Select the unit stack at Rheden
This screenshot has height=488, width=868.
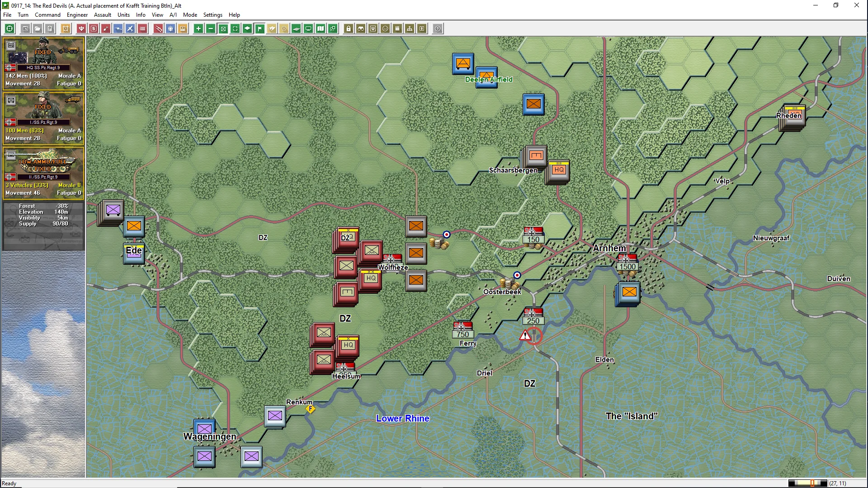coord(793,117)
